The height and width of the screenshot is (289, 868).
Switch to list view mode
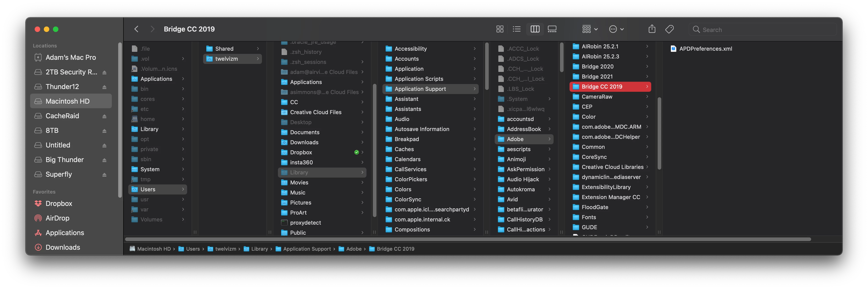click(517, 29)
